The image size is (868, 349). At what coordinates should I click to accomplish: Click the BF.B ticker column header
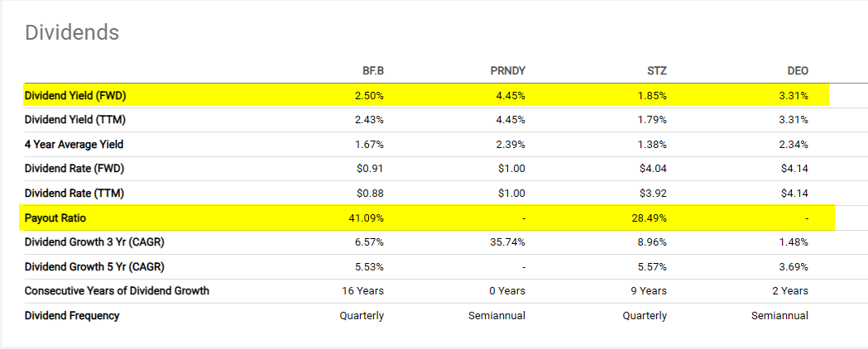coord(372,71)
